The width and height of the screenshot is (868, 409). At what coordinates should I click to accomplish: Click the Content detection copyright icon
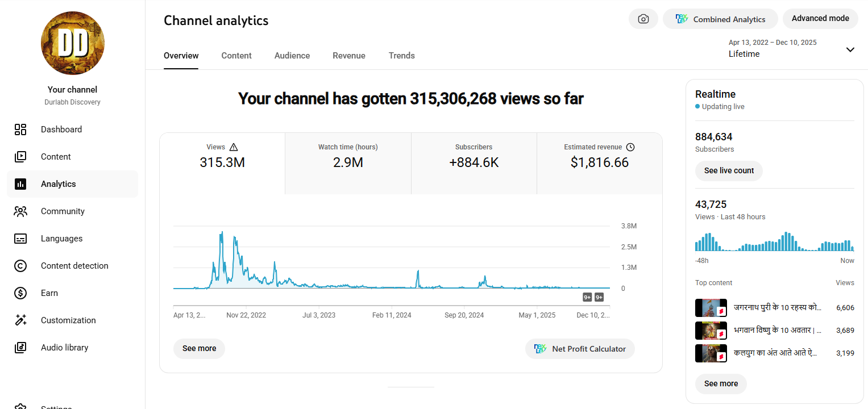(20, 266)
